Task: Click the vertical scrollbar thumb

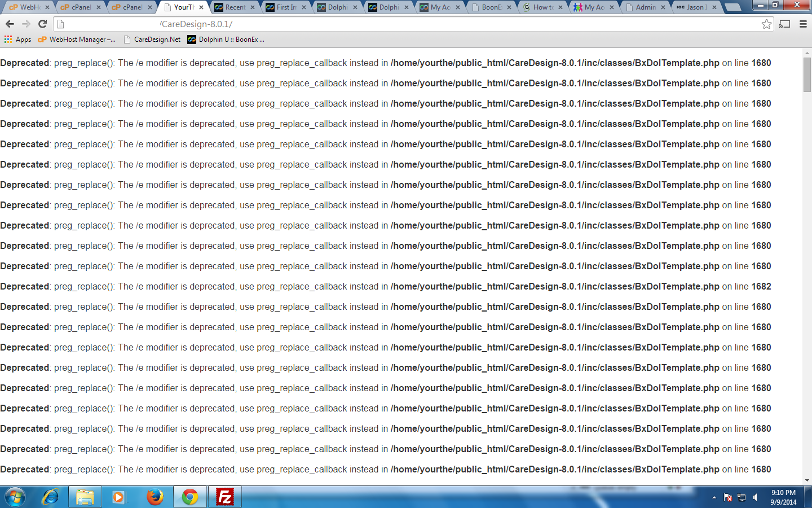Action: (x=807, y=75)
